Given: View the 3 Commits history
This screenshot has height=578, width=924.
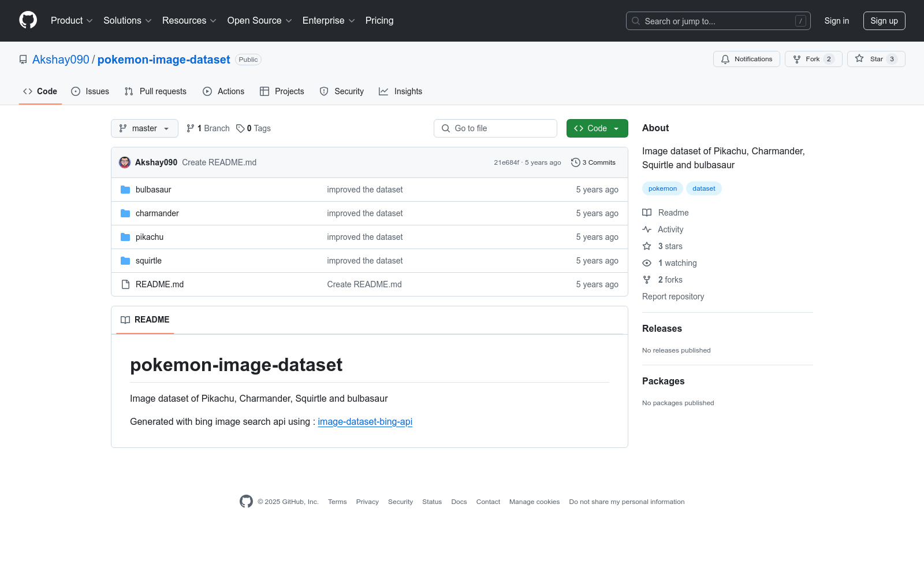Looking at the screenshot, I should [x=593, y=162].
